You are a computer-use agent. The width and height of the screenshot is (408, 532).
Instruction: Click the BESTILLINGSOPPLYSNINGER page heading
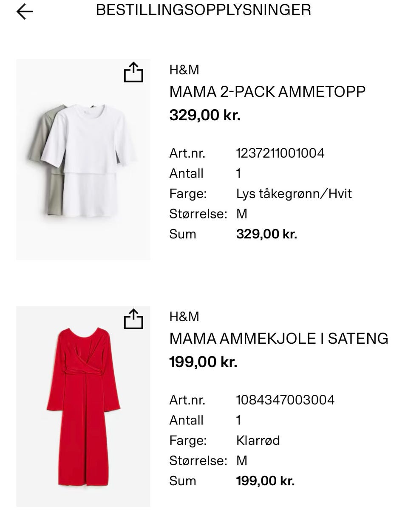204,10
